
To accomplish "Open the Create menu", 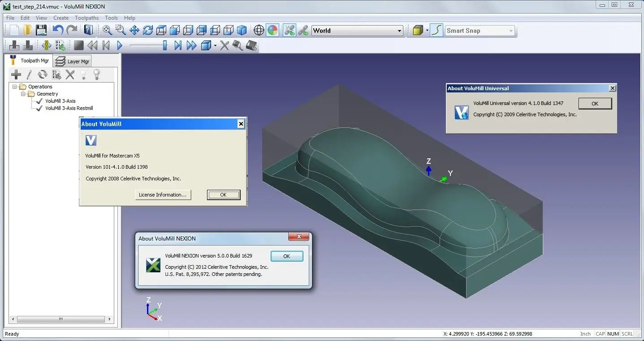I will point(61,18).
